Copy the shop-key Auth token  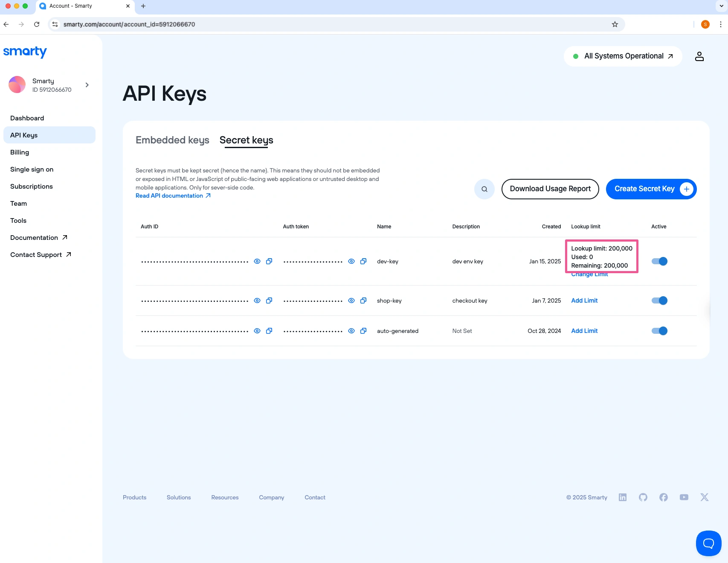click(x=363, y=300)
